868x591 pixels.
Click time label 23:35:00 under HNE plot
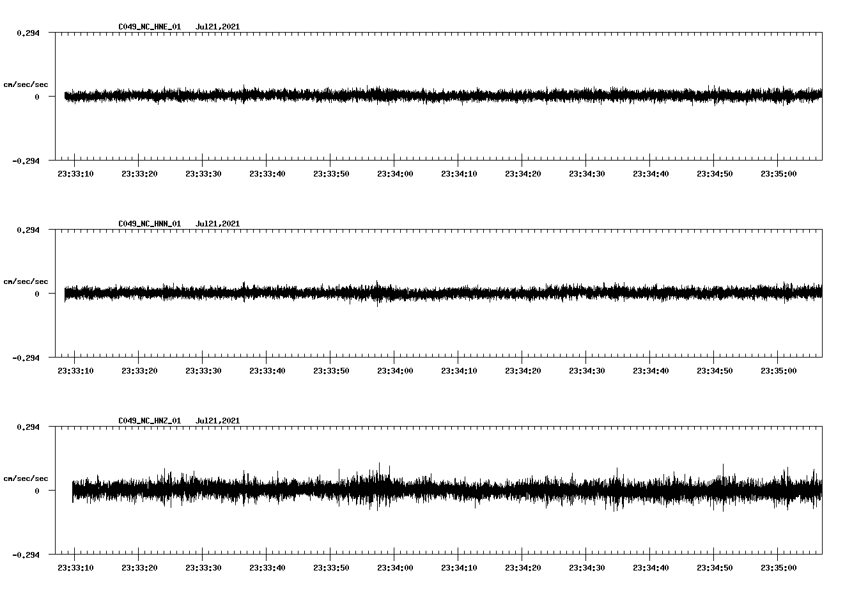(779, 173)
